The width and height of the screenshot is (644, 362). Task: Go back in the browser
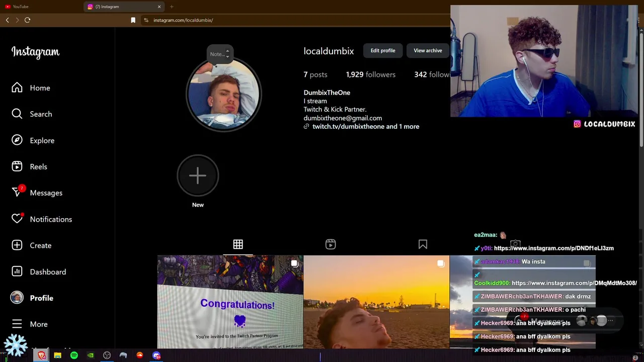pos(7,20)
